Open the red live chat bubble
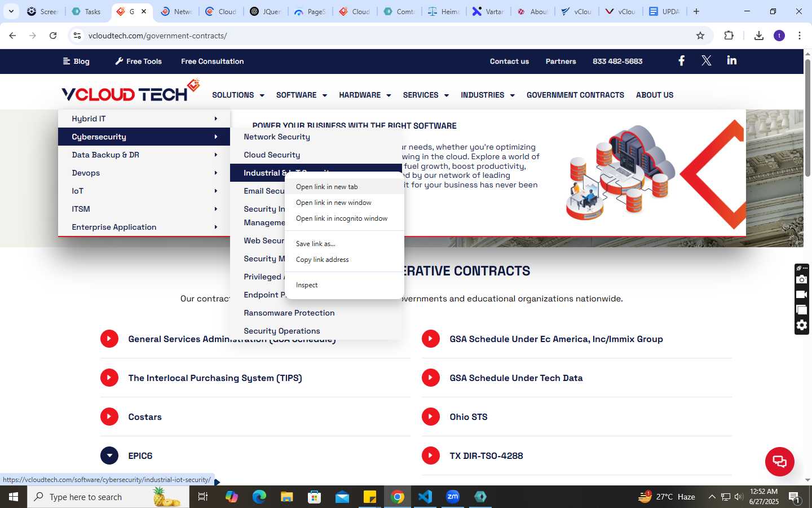 [x=780, y=461]
